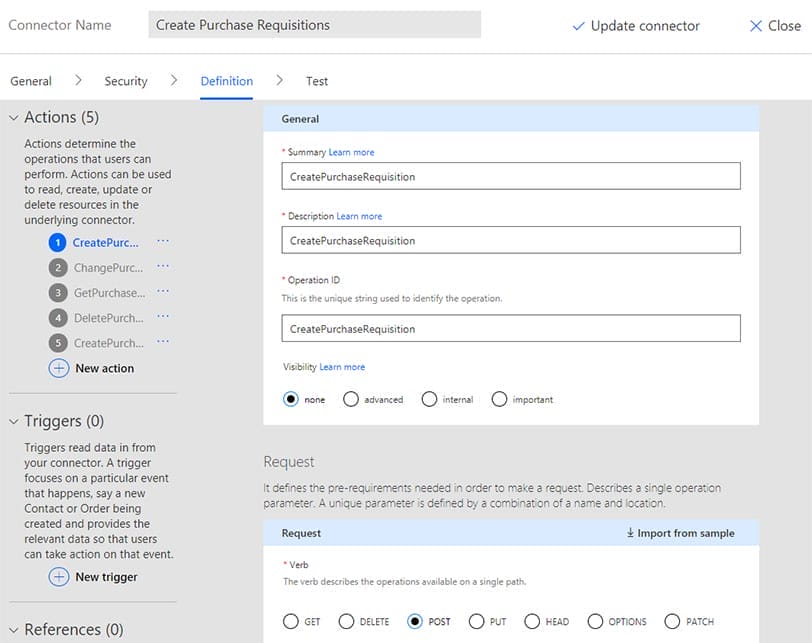This screenshot has height=643, width=812.
Task: Open ellipsis menu for DeletePurch... action
Action: [163, 316]
